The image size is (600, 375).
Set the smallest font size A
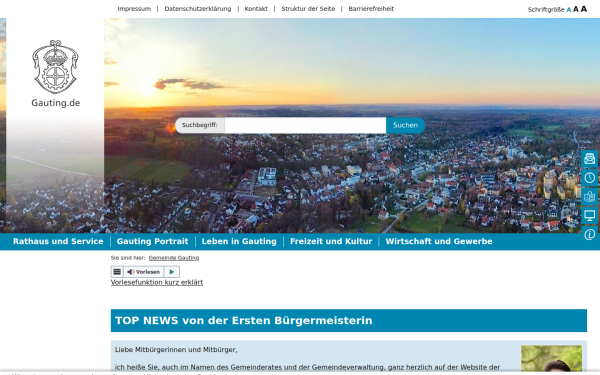tap(569, 10)
